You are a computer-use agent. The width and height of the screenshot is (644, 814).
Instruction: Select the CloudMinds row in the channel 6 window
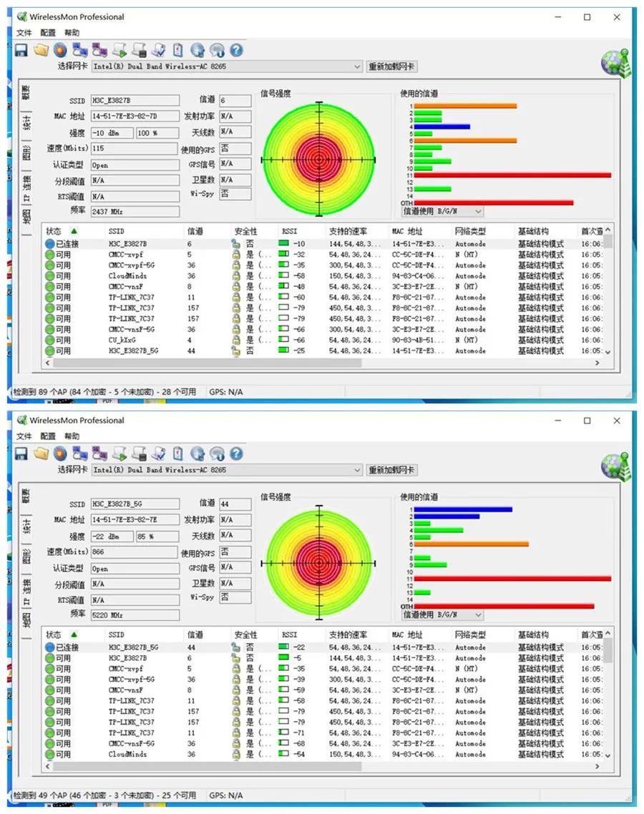point(322,275)
